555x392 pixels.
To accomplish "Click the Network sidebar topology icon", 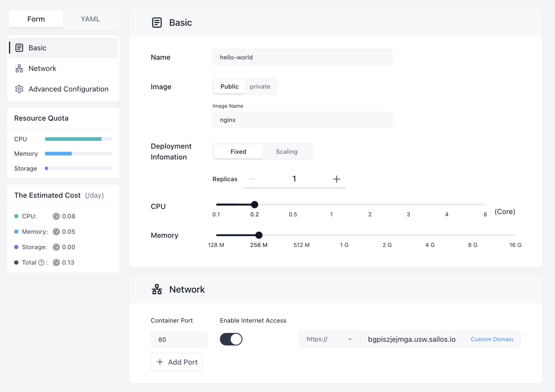I will [x=19, y=69].
